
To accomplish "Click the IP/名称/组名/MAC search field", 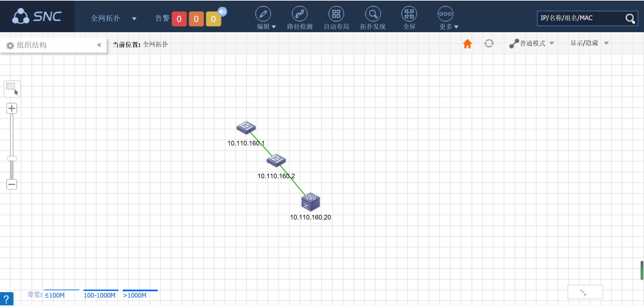I will click(580, 18).
